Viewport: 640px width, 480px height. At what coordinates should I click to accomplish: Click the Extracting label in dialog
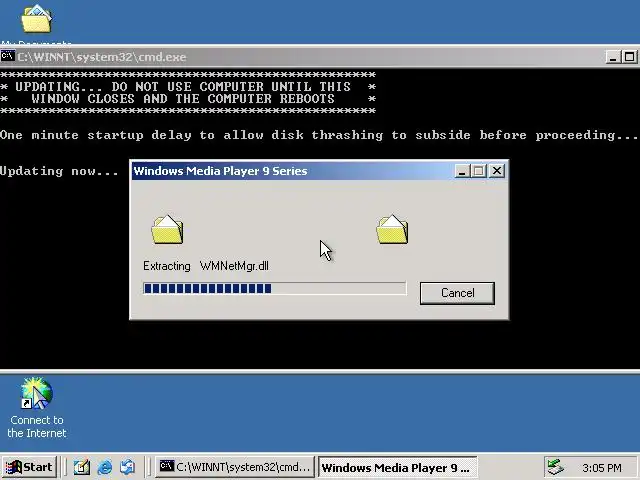click(x=167, y=266)
